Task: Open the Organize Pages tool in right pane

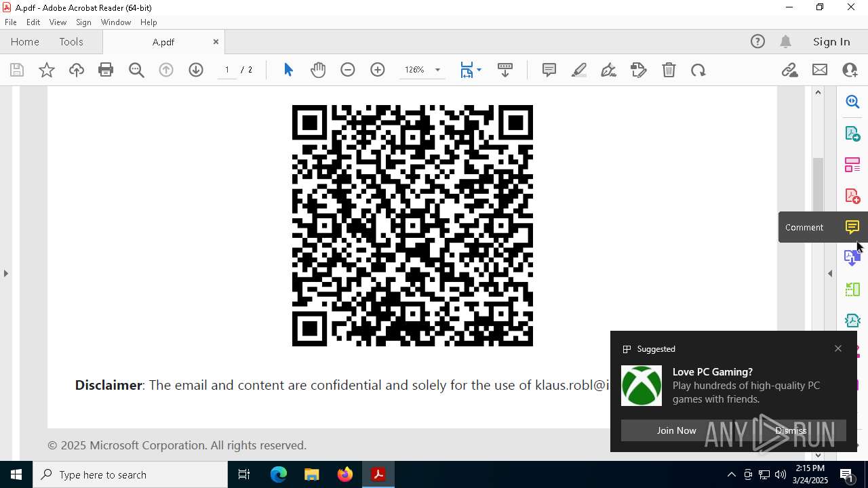Action: pyautogui.click(x=852, y=165)
